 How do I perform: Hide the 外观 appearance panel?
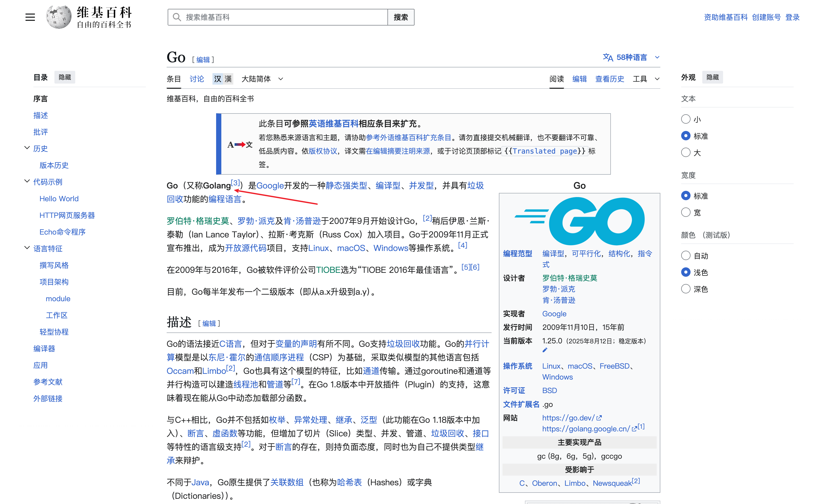(712, 77)
